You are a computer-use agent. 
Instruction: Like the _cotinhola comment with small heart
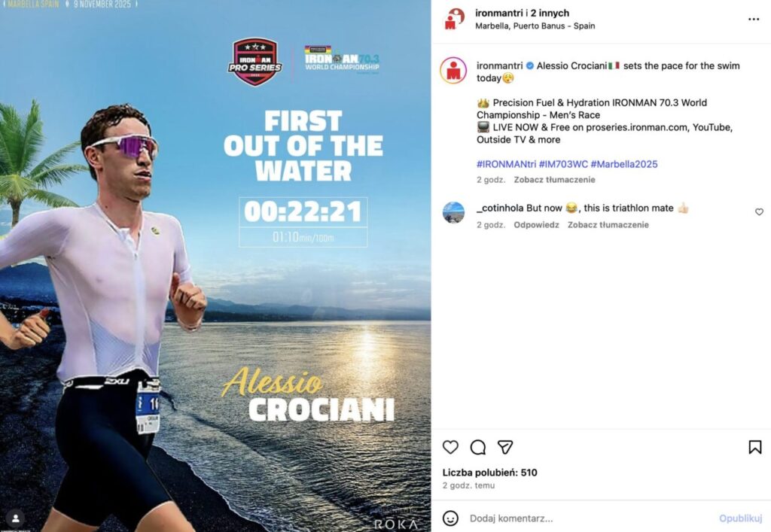(x=759, y=211)
